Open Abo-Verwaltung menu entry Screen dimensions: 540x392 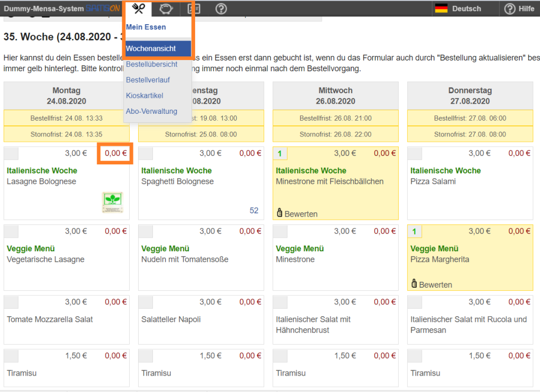[x=151, y=111]
